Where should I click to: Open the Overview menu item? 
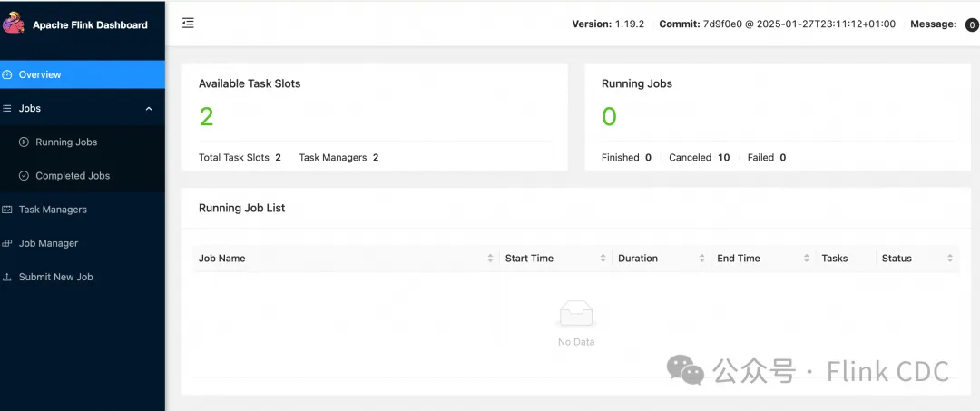click(x=40, y=74)
